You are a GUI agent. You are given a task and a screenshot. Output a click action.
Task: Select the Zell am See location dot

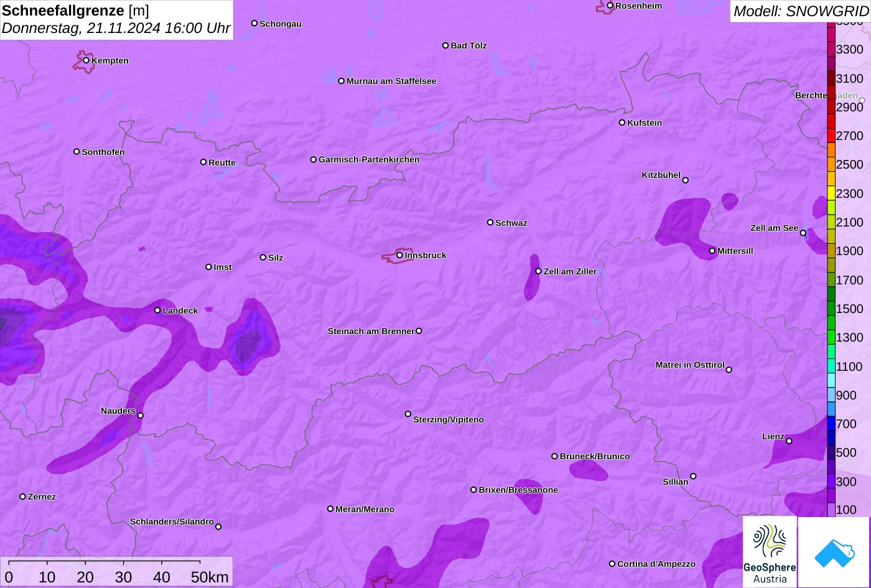click(803, 233)
